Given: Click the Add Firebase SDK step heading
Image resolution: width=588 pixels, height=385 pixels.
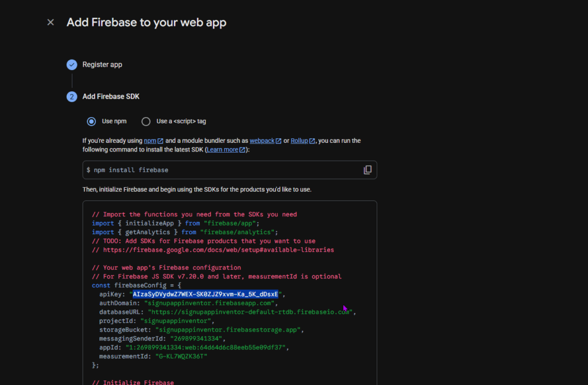Looking at the screenshot, I should click(x=111, y=96).
